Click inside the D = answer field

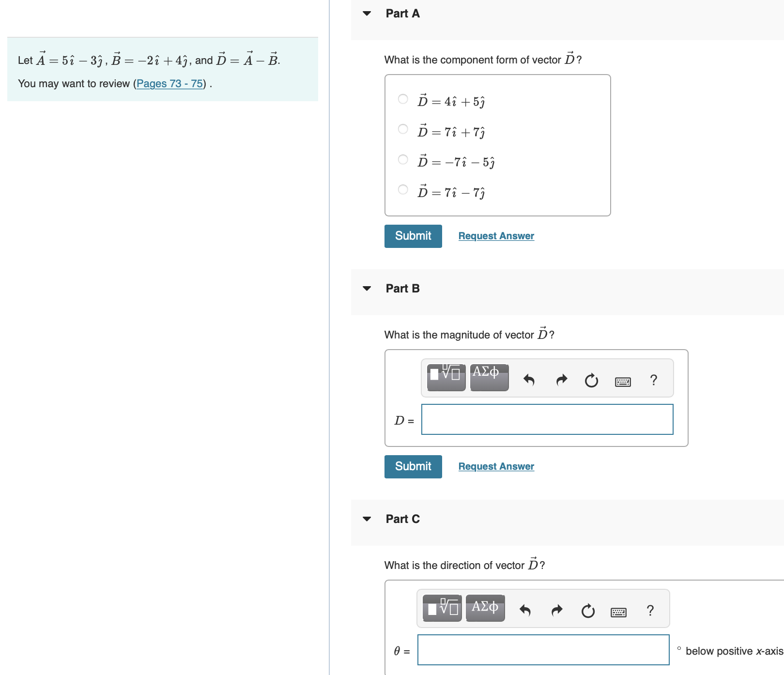pos(547,419)
